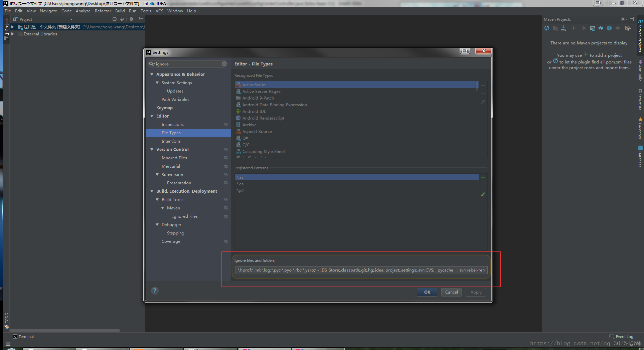The width and height of the screenshot is (644, 350).
Task: Expand External Libraries in Project tree
Action: (13, 34)
